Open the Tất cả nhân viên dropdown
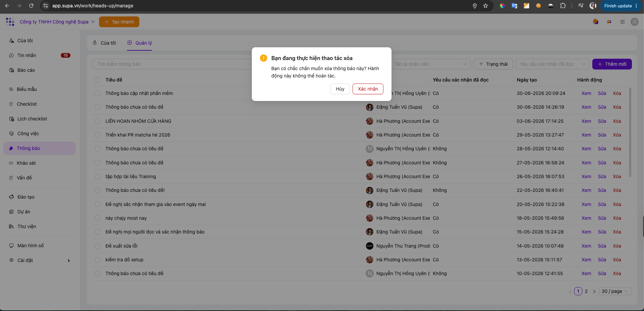The width and height of the screenshot is (644, 311). 431,64
